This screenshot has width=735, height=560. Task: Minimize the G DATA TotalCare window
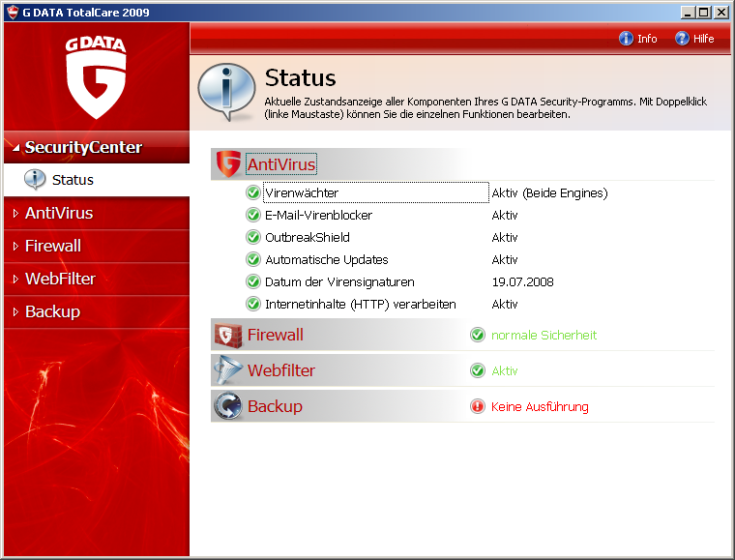tap(688, 13)
